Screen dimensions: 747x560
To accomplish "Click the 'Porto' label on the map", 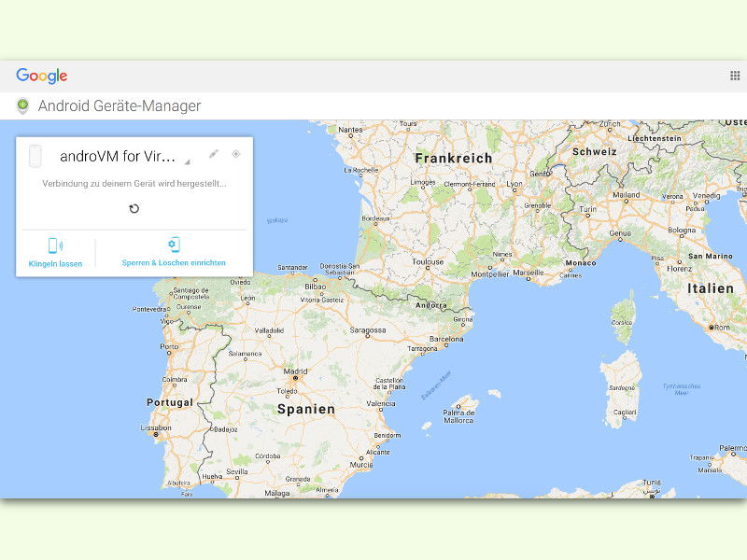I will pos(169,346).
